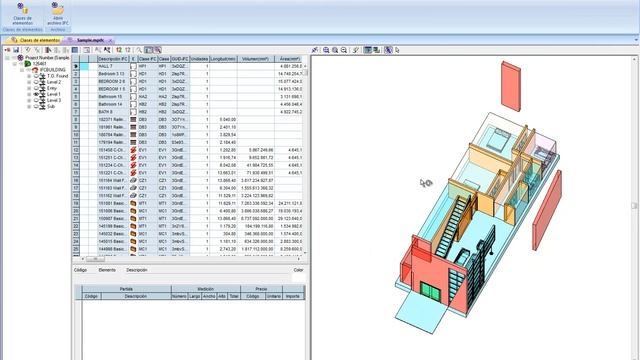Click the brush icon in 3D viewer toolbar
Screen dimensions: 640x360
coord(356,50)
